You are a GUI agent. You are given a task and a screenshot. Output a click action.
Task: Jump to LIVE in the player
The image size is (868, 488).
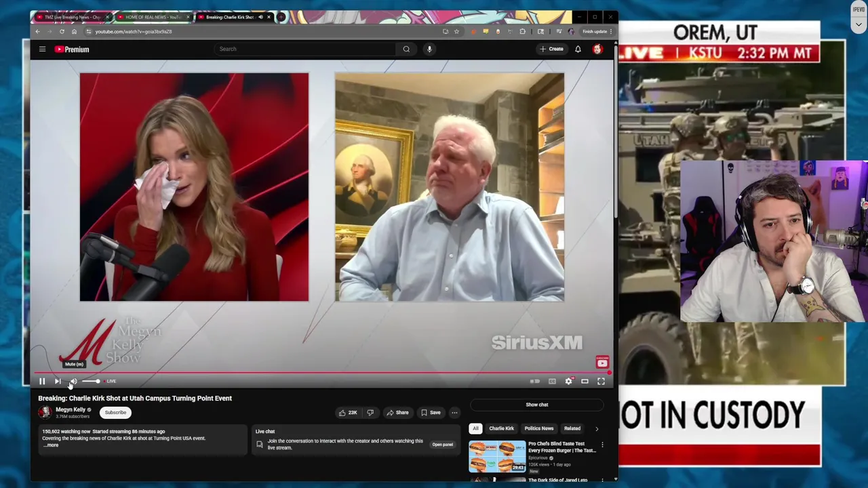(111, 382)
